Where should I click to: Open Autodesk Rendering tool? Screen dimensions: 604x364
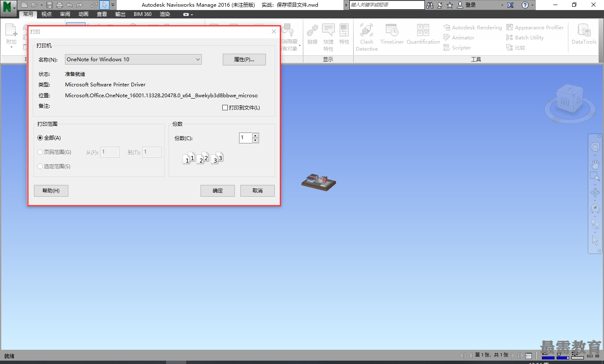[x=473, y=27]
